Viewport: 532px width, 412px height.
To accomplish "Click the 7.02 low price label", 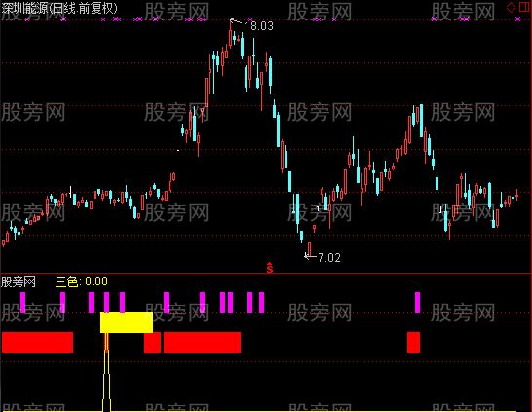I will (329, 258).
